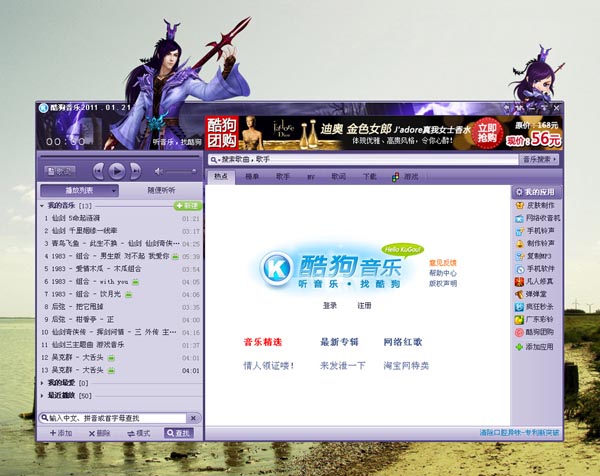
Task: Open 我的应用 panel header
Action: click(536, 192)
